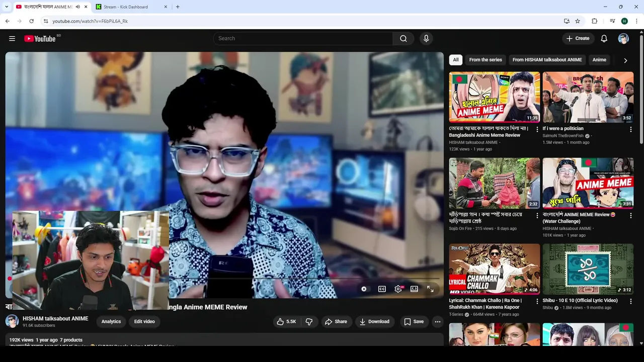This screenshot has width=644, height=362.
Task: Open the account avatar menu in YouTube
Action: tap(623, 39)
